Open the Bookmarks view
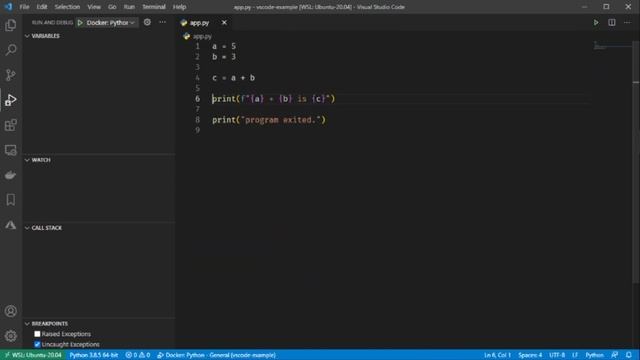Viewport: 640px width, 360px height. click(x=11, y=200)
